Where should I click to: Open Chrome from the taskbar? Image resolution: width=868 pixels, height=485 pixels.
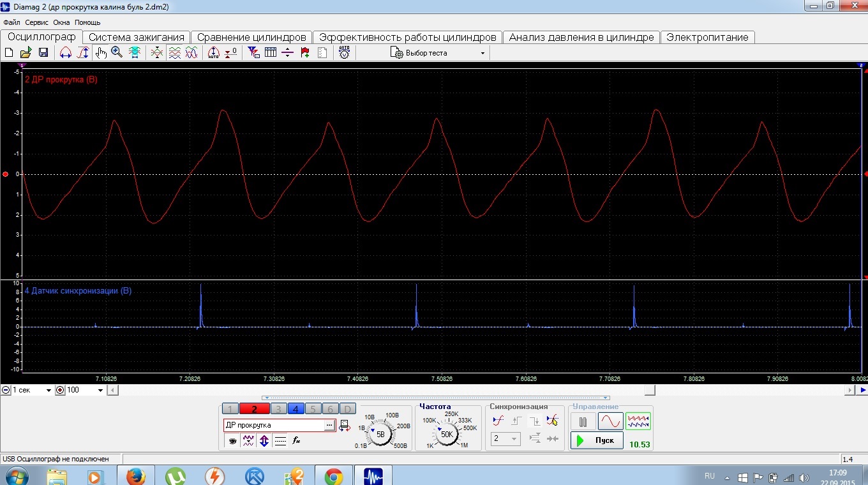pos(333,476)
